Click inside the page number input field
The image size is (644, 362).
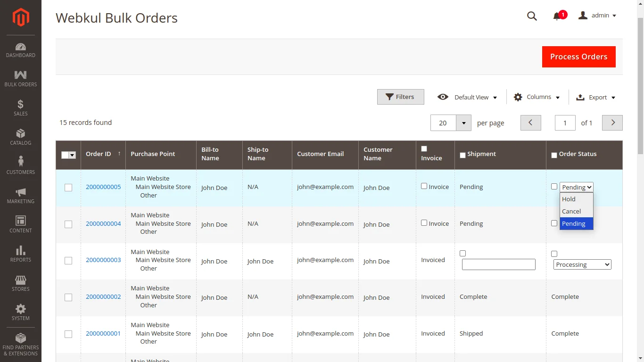[x=565, y=123]
